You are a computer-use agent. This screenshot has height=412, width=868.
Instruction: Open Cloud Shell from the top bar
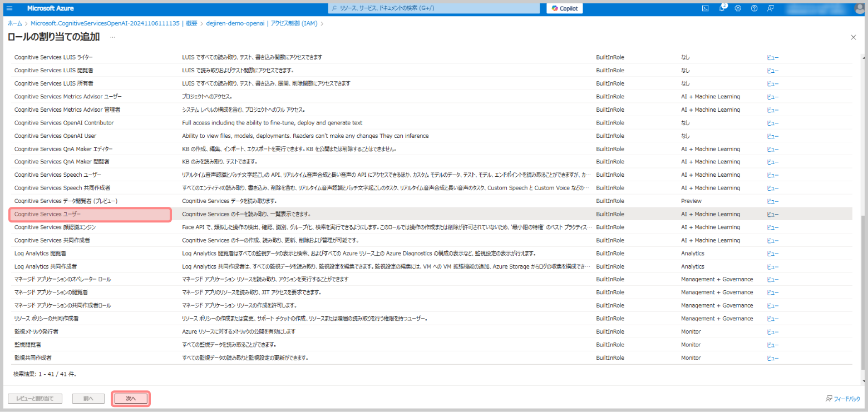click(705, 8)
